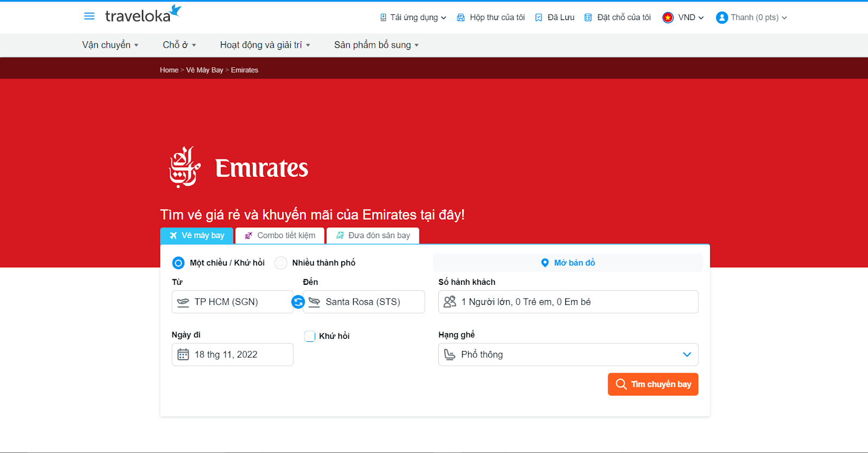Open the map via Mở bản đồ

pyautogui.click(x=568, y=263)
